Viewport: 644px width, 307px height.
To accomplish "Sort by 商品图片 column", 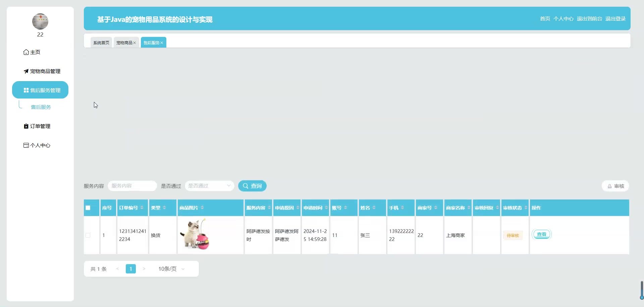I will click(x=202, y=208).
